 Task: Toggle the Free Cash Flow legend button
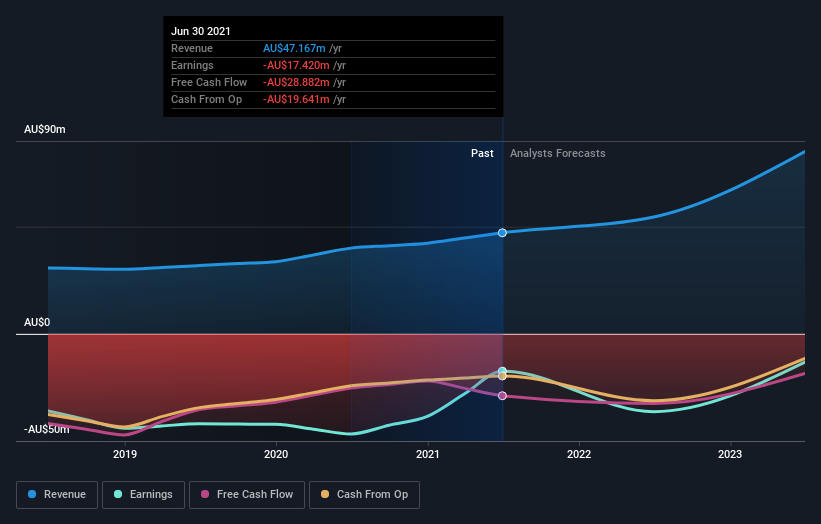pyautogui.click(x=247, y=495)
